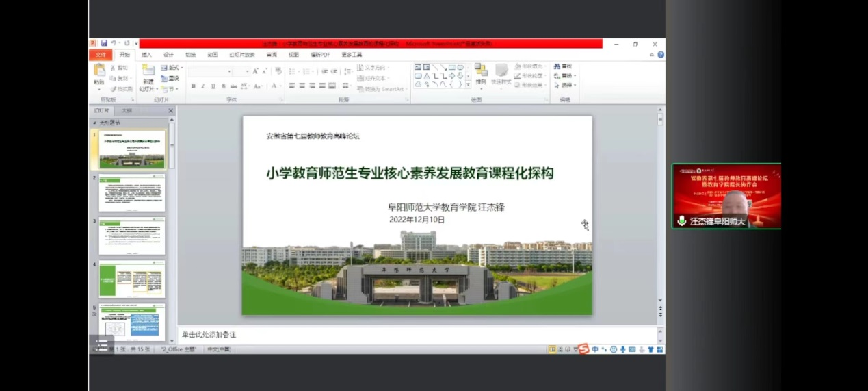This screenshot has width=868, height=391.
Task: Open the font name dropdown
Action: (x=228, y=71)
